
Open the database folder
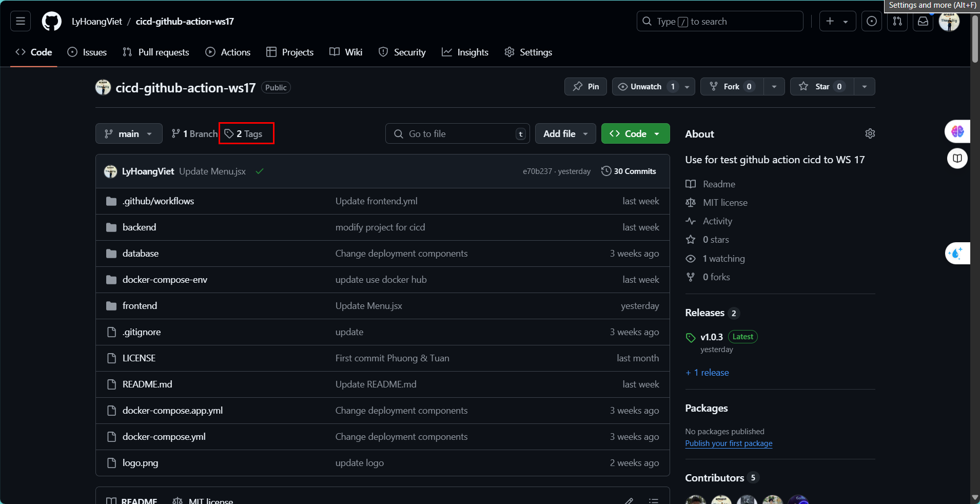(141, 254)
